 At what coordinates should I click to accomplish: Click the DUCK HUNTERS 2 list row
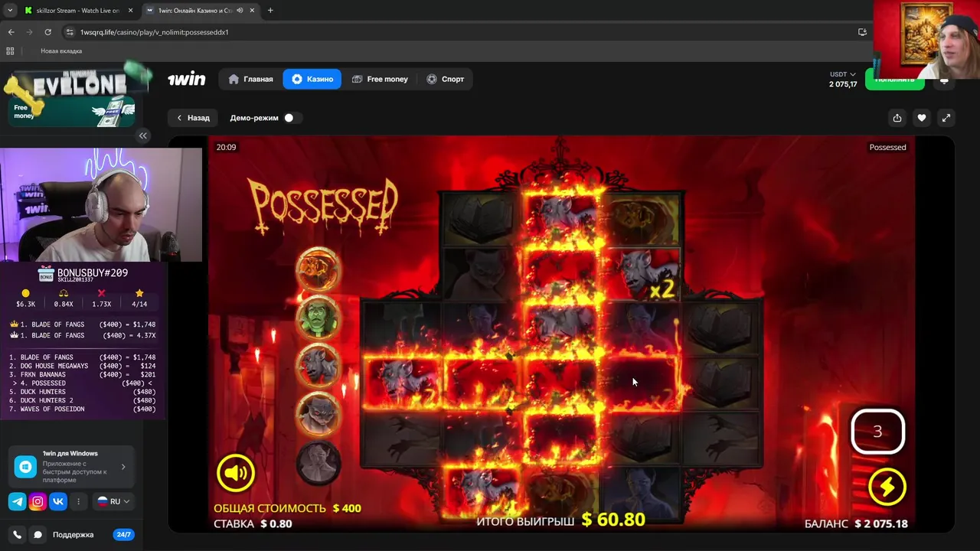(x=83, y=400)
